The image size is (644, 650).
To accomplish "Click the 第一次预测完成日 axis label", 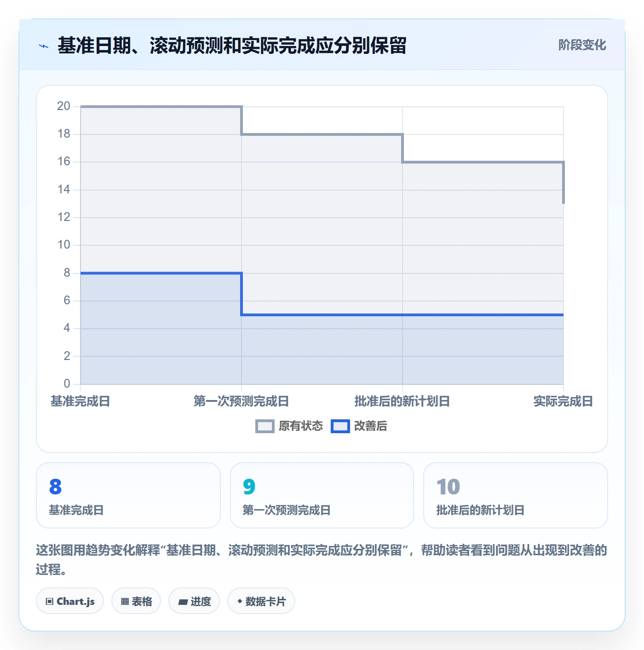I will pyautogui.click(x=241, y=401).
